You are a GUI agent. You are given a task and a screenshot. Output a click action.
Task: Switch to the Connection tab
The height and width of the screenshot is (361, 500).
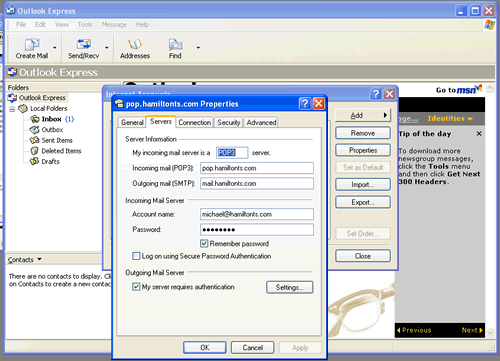click(x=194, y=122)
